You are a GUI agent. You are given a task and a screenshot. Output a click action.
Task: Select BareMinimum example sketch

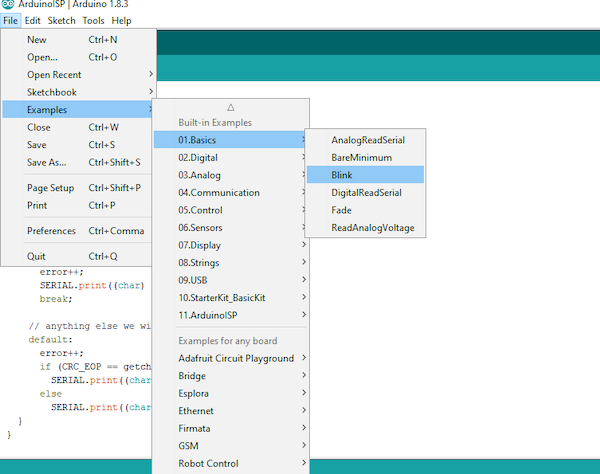[361, 157]
